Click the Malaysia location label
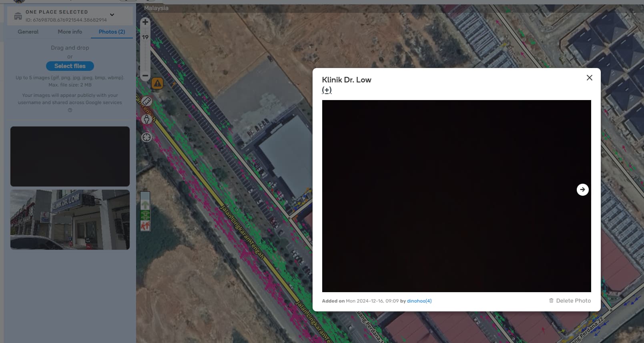Screen dimensions: 644x343 pos(156,8)
